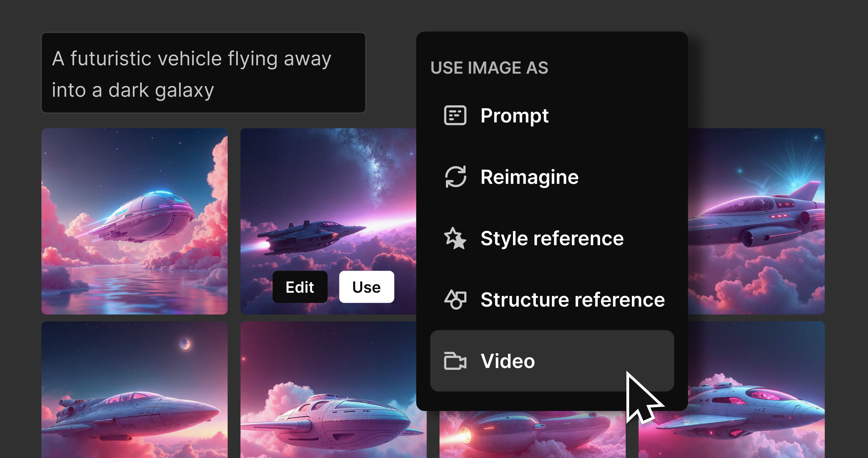This screenshot has width=868, height=458.
Task: Click the Reimagine refresh arrows icon
Action: coord(455,177)
